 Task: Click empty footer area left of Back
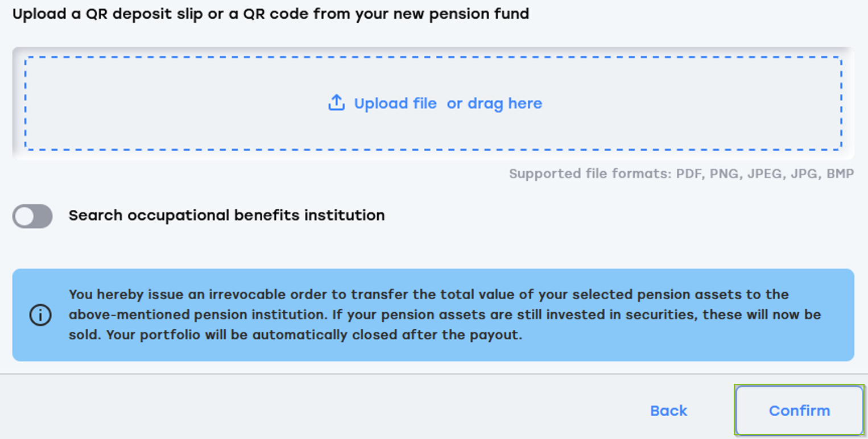pyautogui.click(x=319, y=411)
